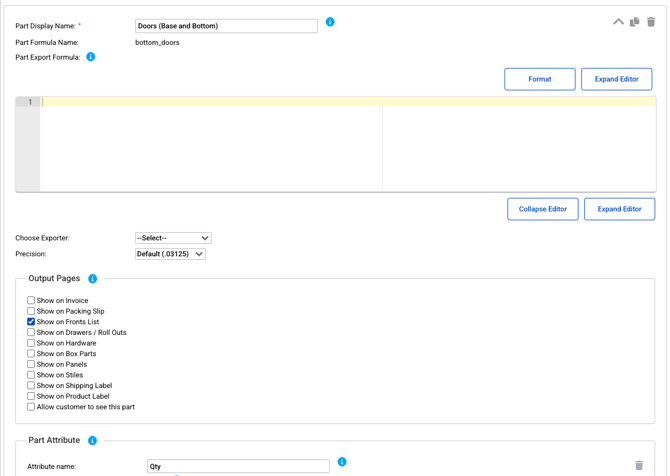The height and width of the screenshot is (476, 670).
Task: Click info icon beside Part Export Formula
Action: (x=91, y=57)
